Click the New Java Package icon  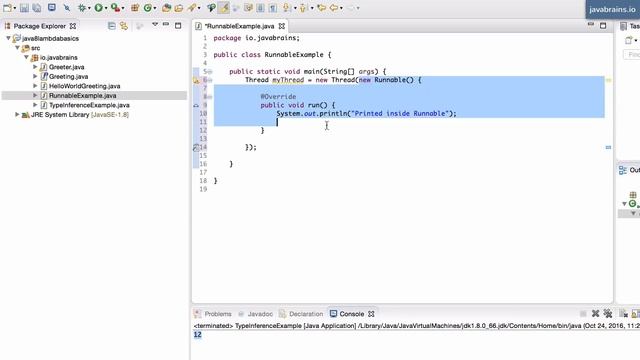tap(135, 8)
